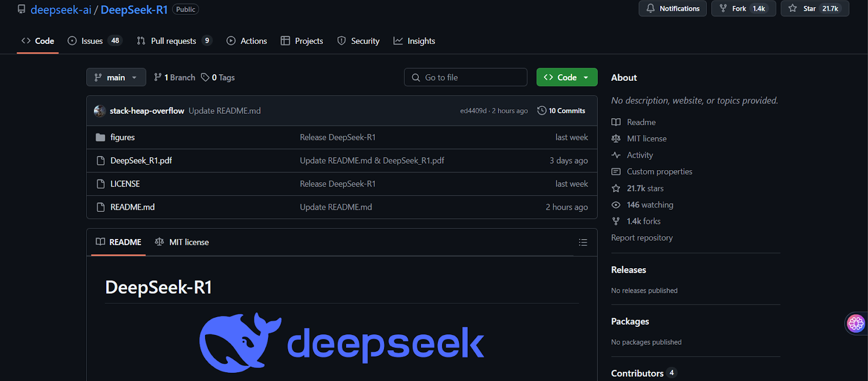The width and height of the screenshot is (868, 381).
Task: Open README.md row commit Update README.md
Action: pyautogui.click(x=336, y=208)
